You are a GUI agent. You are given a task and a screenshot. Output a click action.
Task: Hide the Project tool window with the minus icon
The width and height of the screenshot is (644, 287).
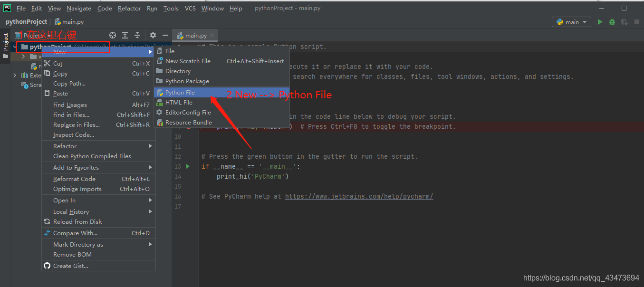[165, 35]
